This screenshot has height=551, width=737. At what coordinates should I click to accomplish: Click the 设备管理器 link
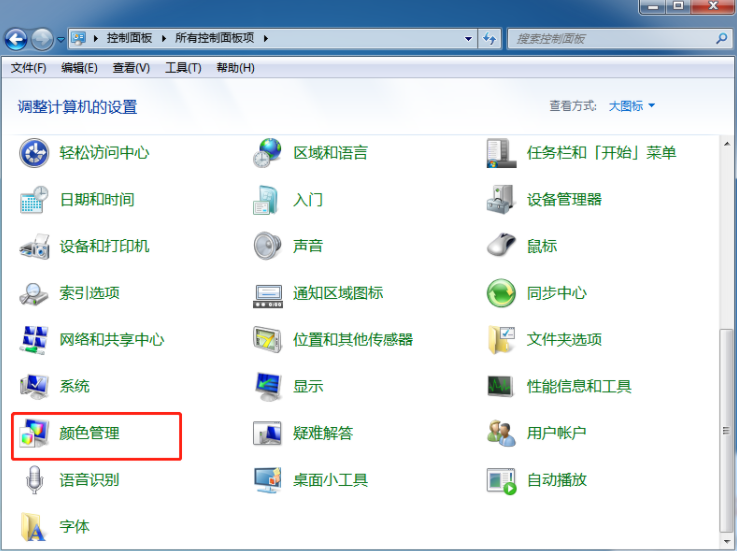coord(564,200)
